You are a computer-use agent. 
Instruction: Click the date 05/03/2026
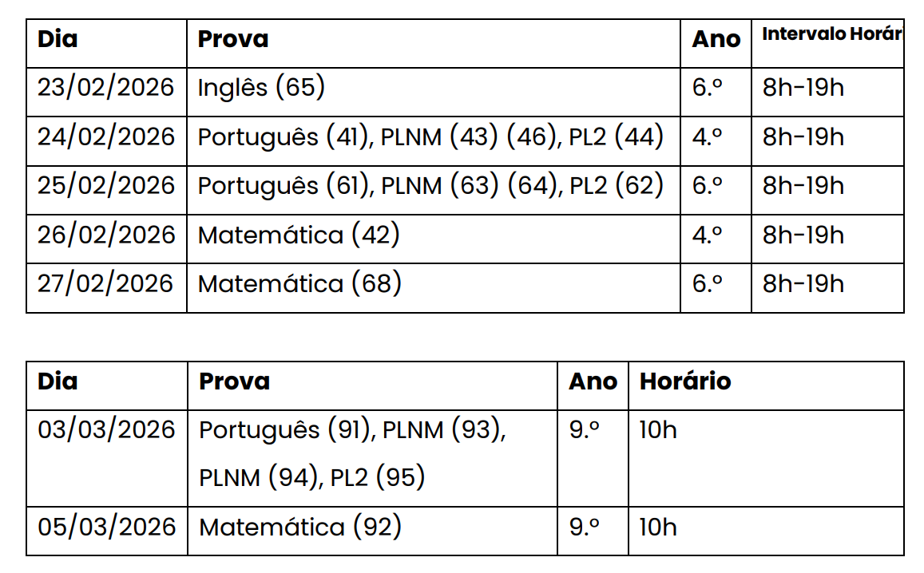(106, 527)
